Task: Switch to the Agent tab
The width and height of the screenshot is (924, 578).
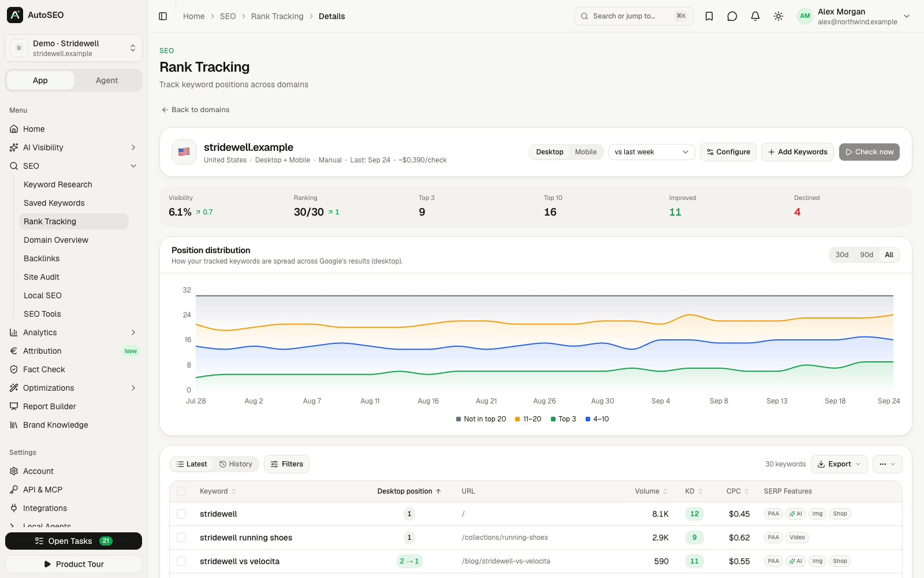Action: [107, 80]
